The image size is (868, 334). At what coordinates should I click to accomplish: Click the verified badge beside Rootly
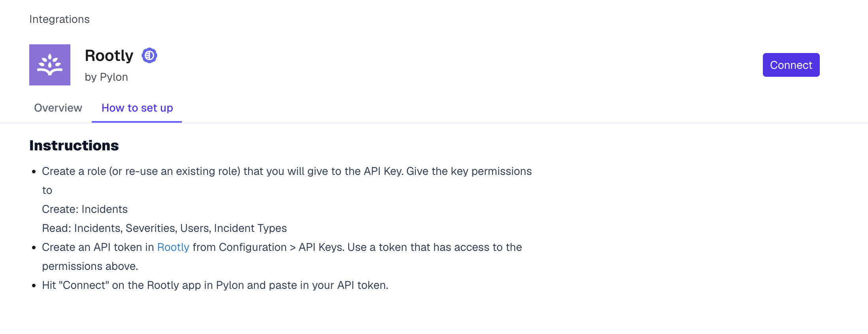149,55
